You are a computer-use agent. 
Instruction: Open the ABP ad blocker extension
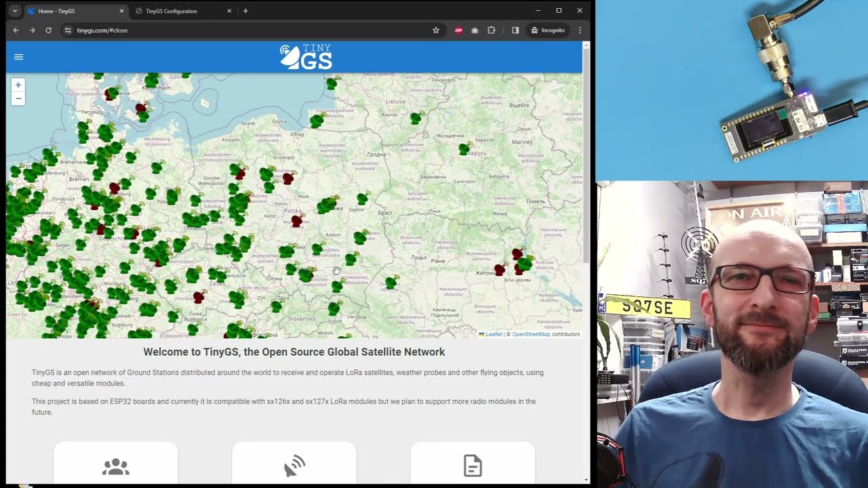(458, 30)
